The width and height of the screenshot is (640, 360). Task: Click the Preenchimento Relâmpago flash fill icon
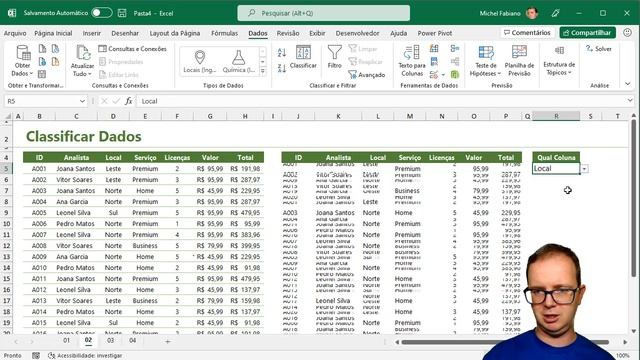click(x=434, y=49)
